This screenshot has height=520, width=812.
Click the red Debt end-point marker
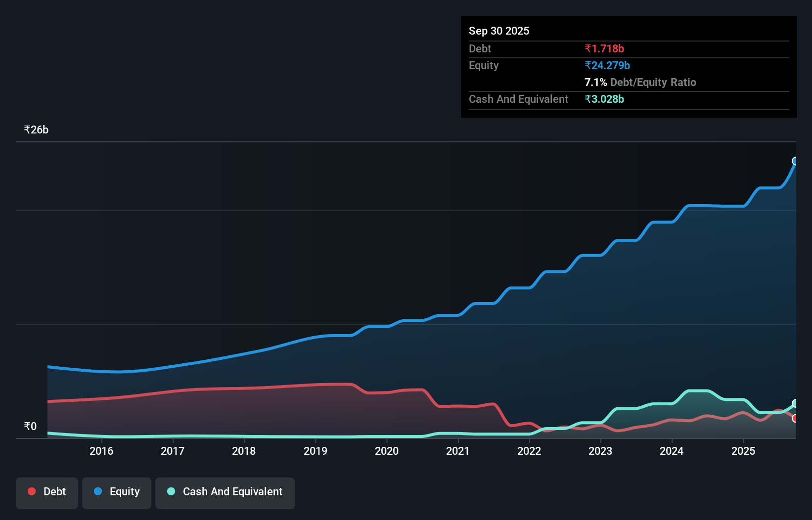[795, 418]
